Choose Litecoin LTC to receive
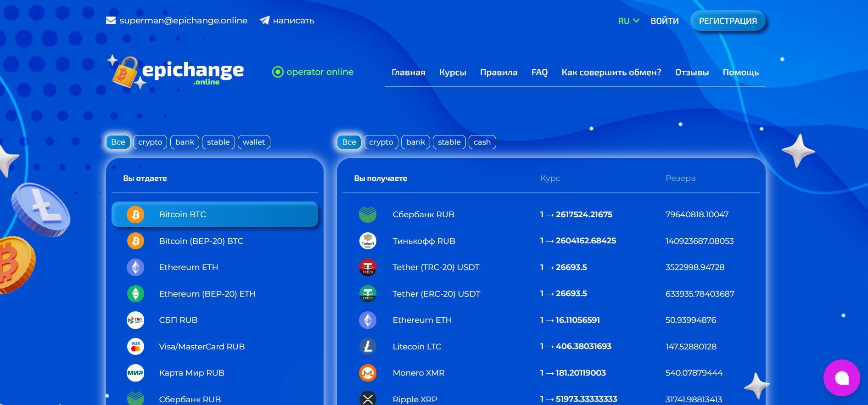 [551, 347]
